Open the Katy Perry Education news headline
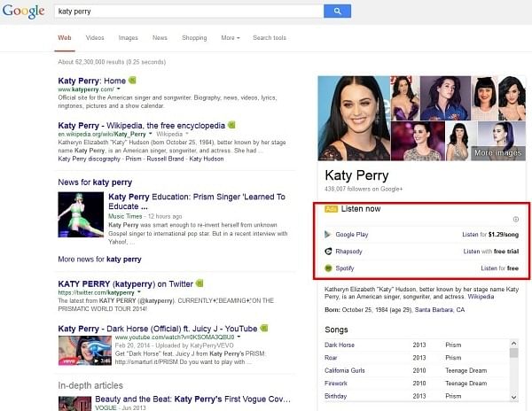The height and width of the screenshot is (411, 532). [197, 201]
